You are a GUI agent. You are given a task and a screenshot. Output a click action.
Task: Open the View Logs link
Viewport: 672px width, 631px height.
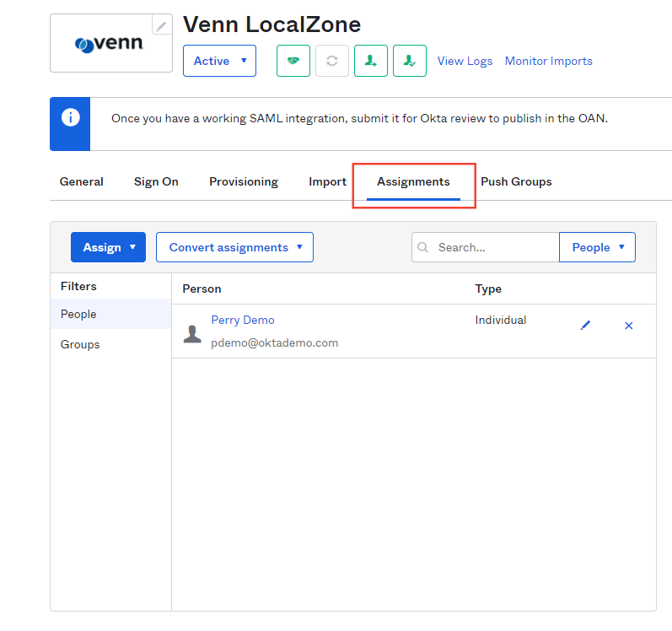(x=465, y=61)
